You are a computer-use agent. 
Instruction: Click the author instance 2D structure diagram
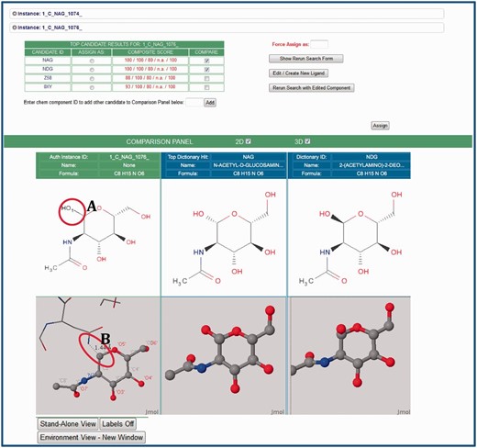click(x=98, y=237)
